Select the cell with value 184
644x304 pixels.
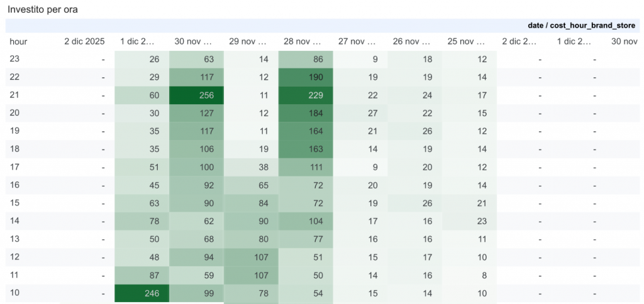click(x=306, y=114)
